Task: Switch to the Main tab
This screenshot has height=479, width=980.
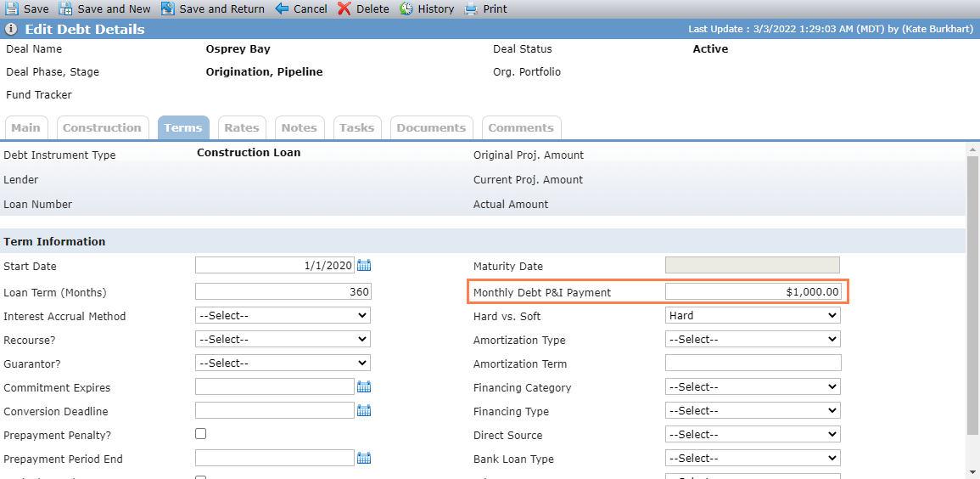Action: [x=26, y=127]
